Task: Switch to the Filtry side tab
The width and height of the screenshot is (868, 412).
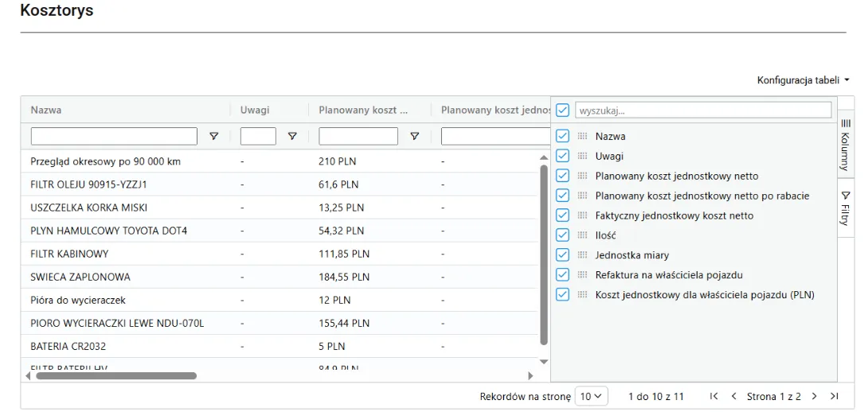Action: [x=845, y=209]
